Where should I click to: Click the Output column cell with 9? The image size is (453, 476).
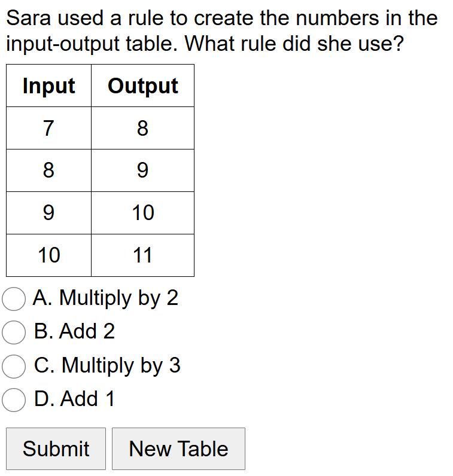click(142, 170)
